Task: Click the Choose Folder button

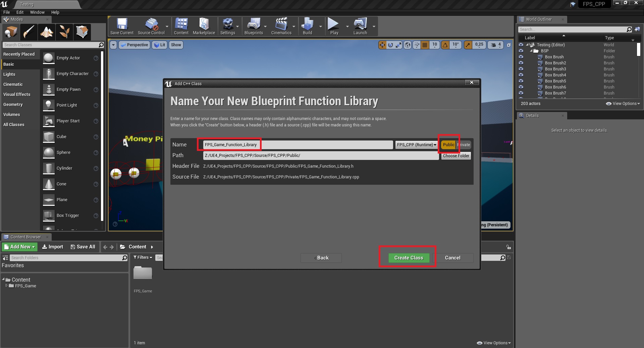Action: point(456,156)
